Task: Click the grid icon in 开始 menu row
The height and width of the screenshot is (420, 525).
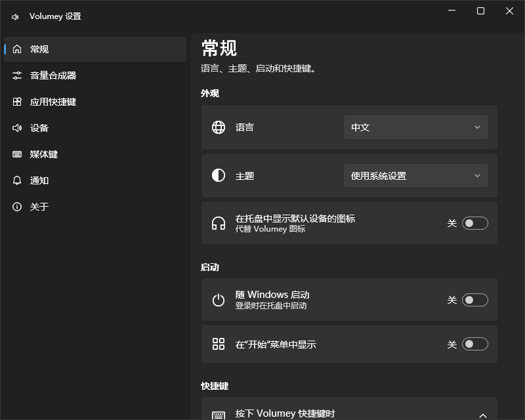Action: point(219,344)
